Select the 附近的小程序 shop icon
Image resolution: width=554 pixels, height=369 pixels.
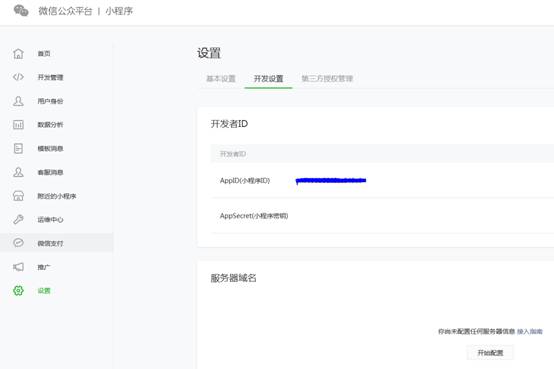pos(18,196)
